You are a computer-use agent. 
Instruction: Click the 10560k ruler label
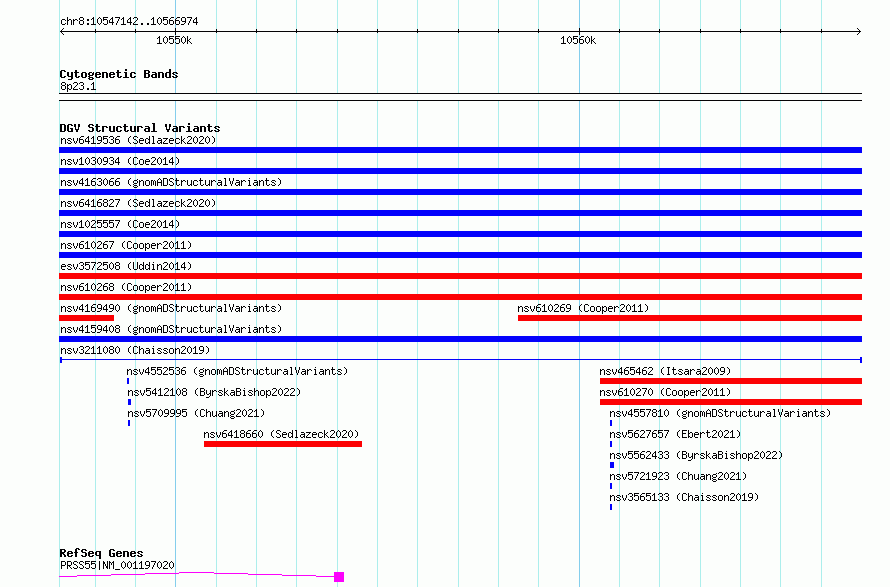(x=578, y=40)
